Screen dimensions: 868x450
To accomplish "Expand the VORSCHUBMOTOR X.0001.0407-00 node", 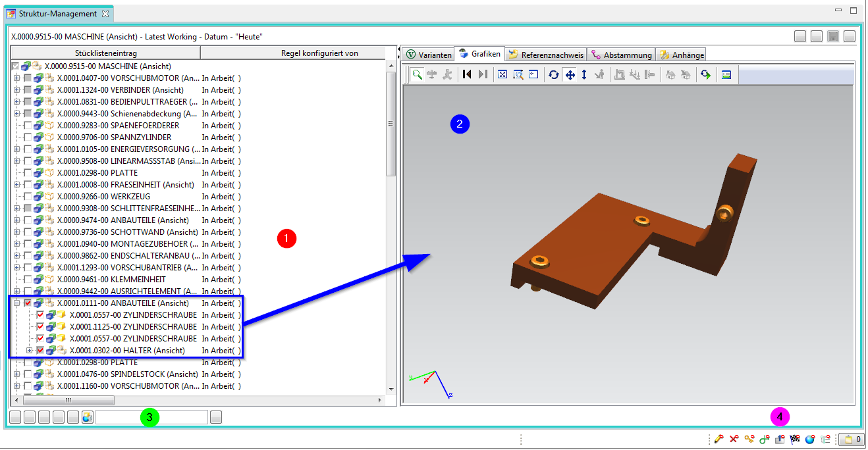I will coord(16,78).
